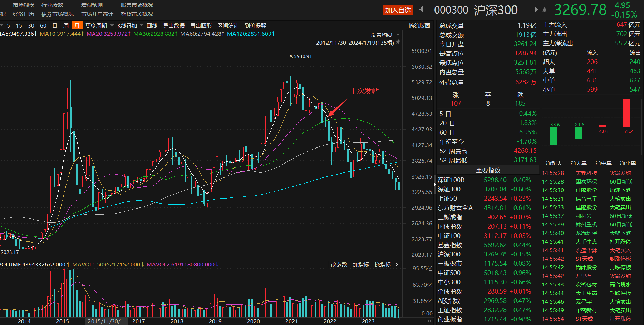Open 行业绩效 menu item
The width and height of the screenshot is (644, 325).
[52, 5]
